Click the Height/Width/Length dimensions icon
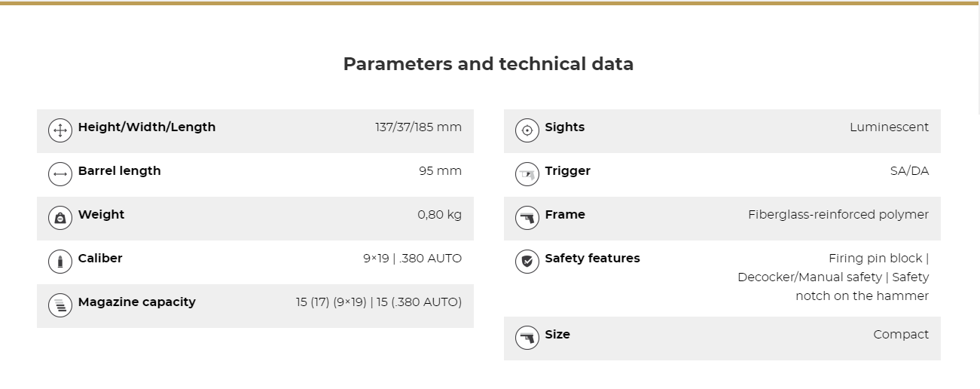980x389 pixels. [x=60, y=130]
